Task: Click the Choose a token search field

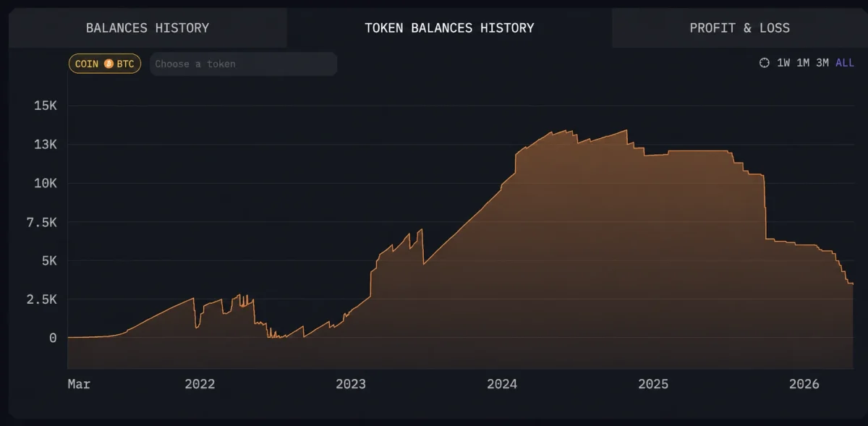Action: pos(243,64)
